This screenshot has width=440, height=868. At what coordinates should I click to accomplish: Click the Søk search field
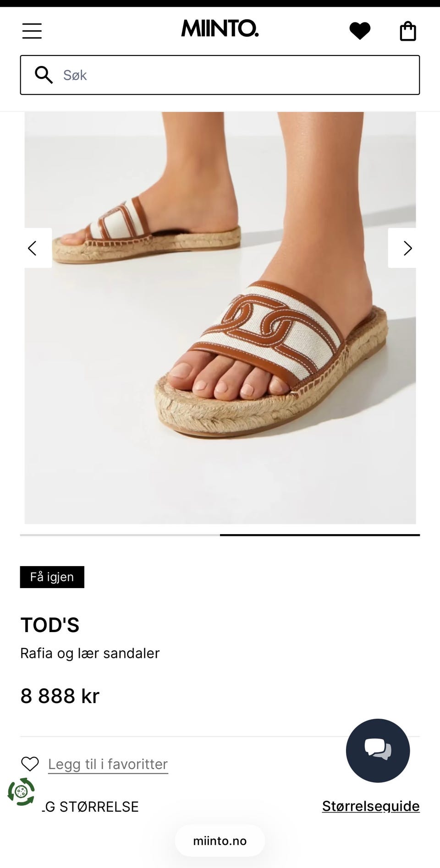pyautogui.click(x=220, y=75)
